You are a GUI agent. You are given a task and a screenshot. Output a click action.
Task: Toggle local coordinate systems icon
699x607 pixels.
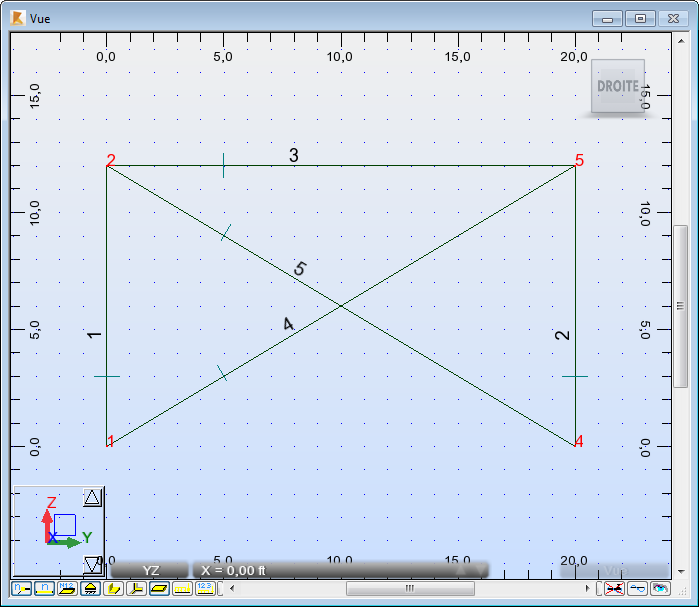pos(136,589)
